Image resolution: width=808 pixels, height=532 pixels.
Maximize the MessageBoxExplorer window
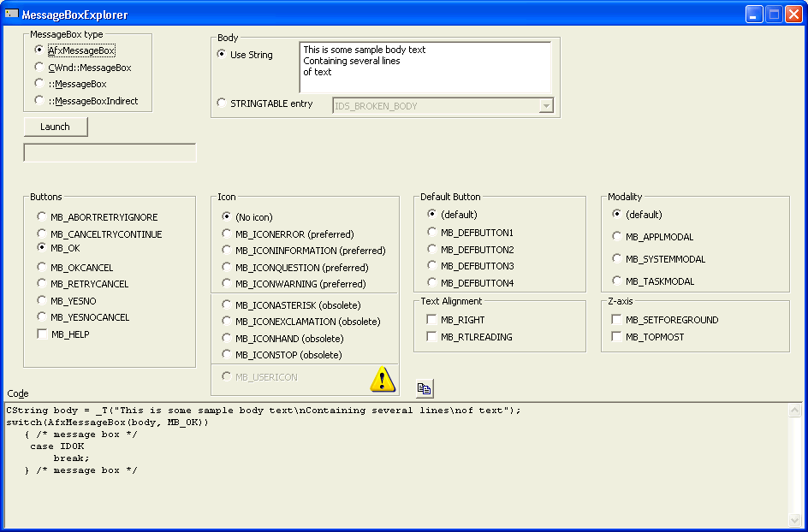pos(774,15)
